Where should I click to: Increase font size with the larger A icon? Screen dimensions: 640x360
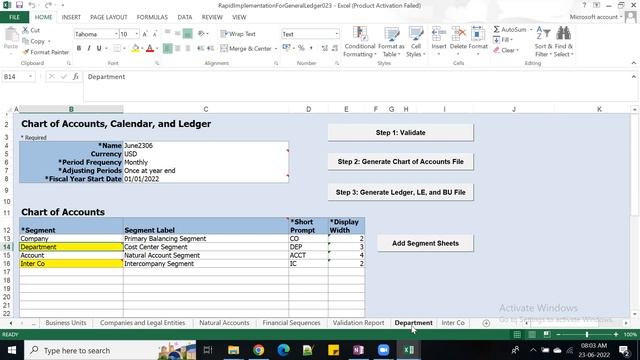coord(145,34)
